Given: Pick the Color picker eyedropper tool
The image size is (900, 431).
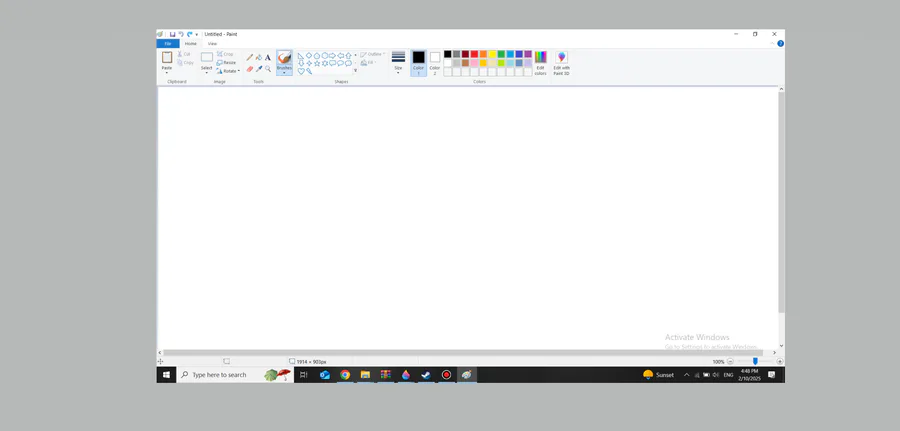Looking at the screenshot, I should tap(259, 69).
